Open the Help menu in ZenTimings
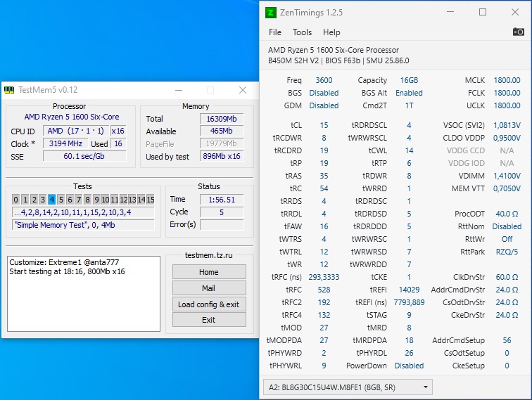This screenshot has width=532, height=400. pos(331,32)
